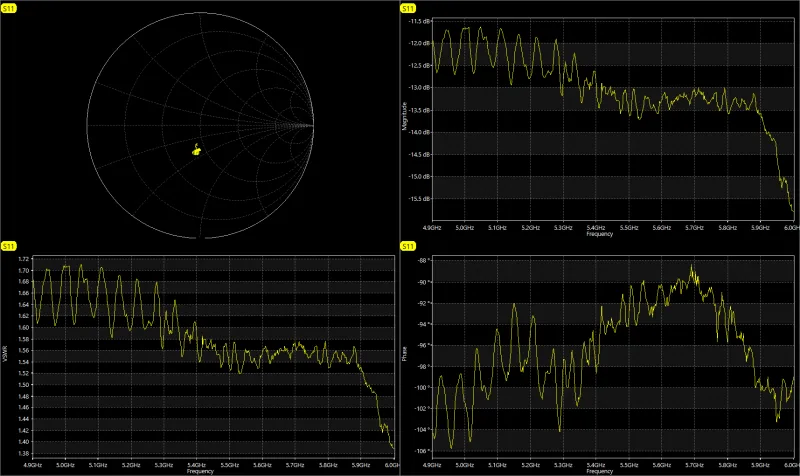Click the 5.7GHz tick under the Magnitude plot
This screenshot has height=476, width=800.
point(694,228)
